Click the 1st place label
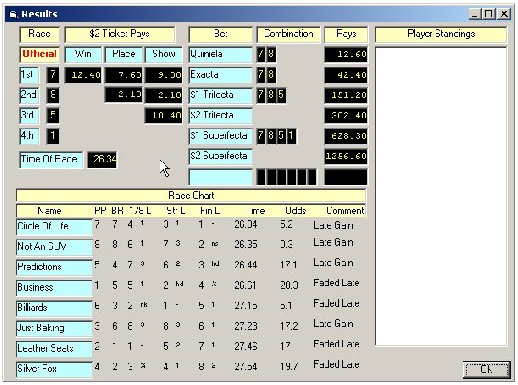Image resolution: width=518 pixels, height=385 pixels. point(29,75)
